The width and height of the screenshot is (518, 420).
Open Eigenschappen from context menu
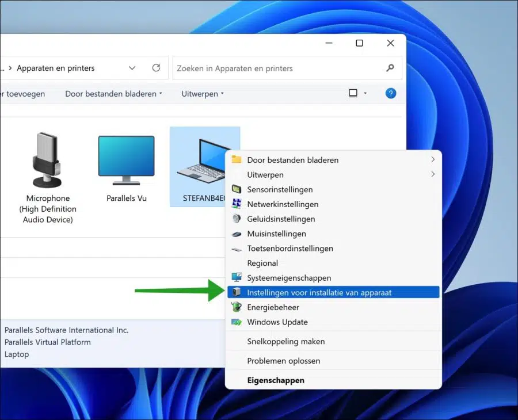point(333,380)
